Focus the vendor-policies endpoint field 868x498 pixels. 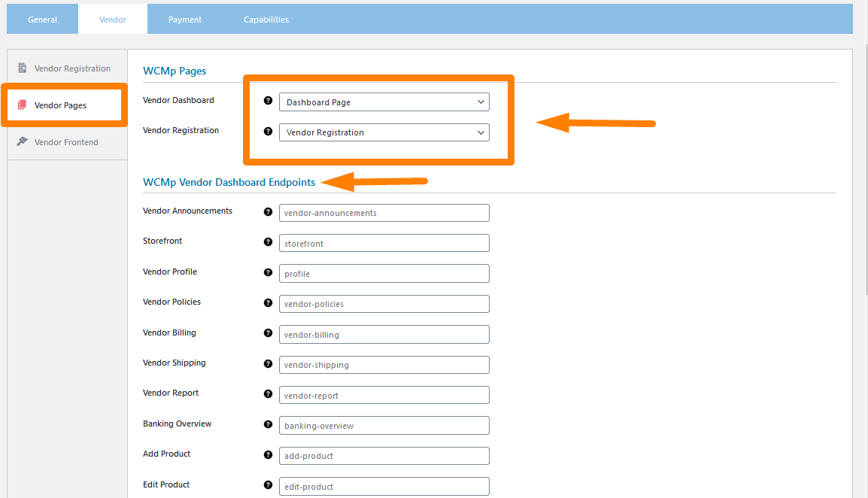click(x=384, y=304)
